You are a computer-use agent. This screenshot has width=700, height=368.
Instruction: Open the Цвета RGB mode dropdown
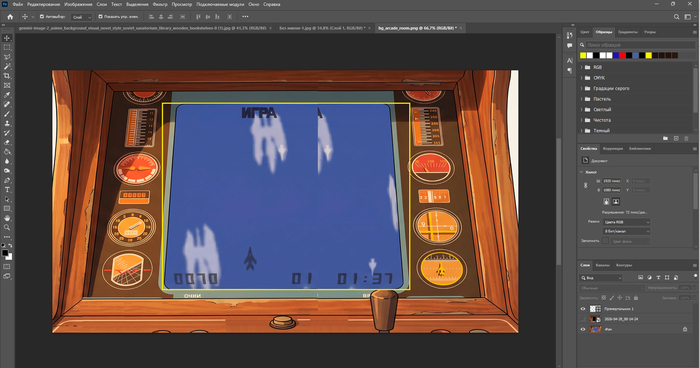pos(626,222)
